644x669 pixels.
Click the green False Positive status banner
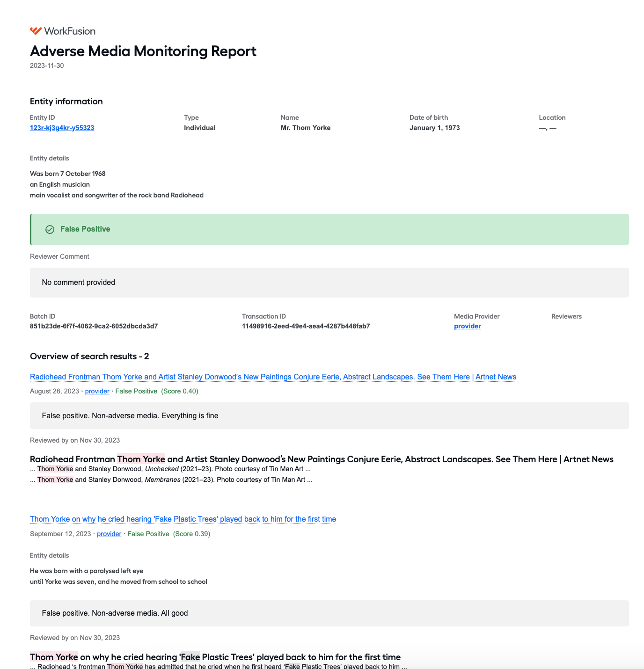click(329, 229)
